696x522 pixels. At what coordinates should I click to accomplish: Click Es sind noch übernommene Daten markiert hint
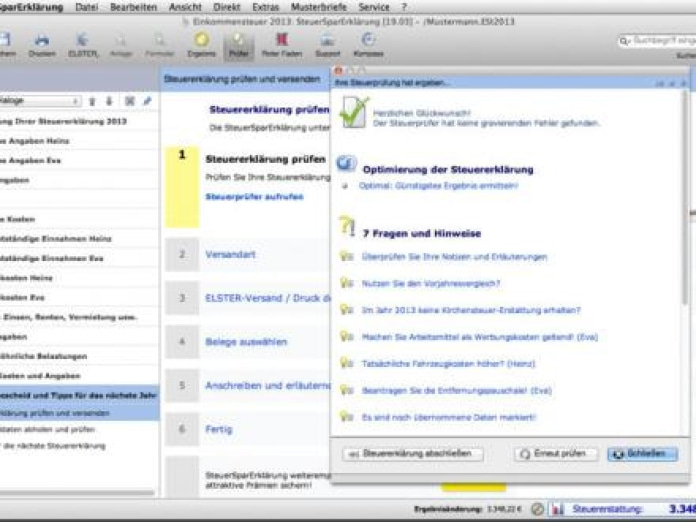pos(449,417)
